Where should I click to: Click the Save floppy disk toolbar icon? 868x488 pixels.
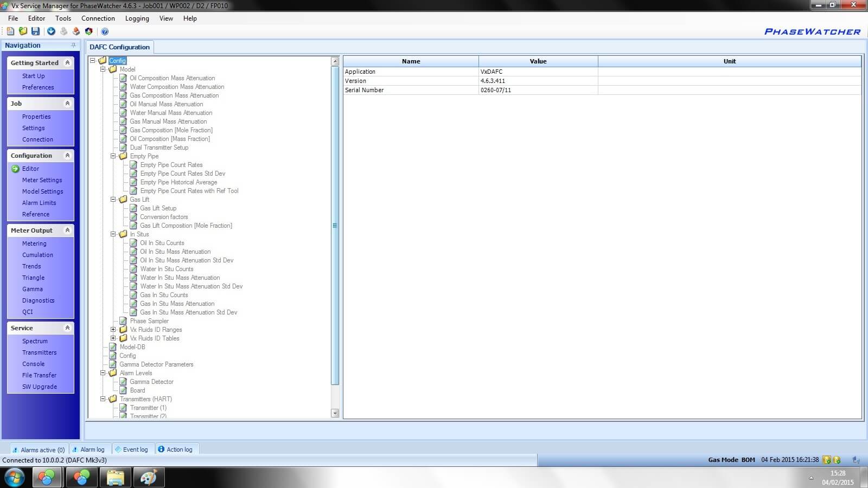point(35,31)
